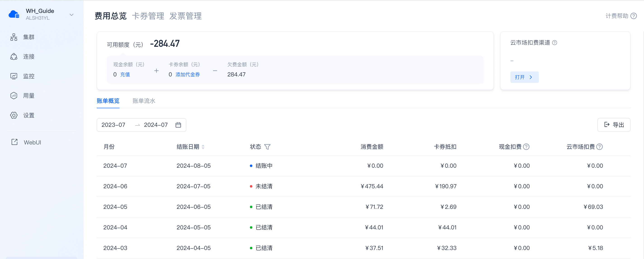Click the 现金扣费 help icon

pyautogui.click(x=526, y=147)
